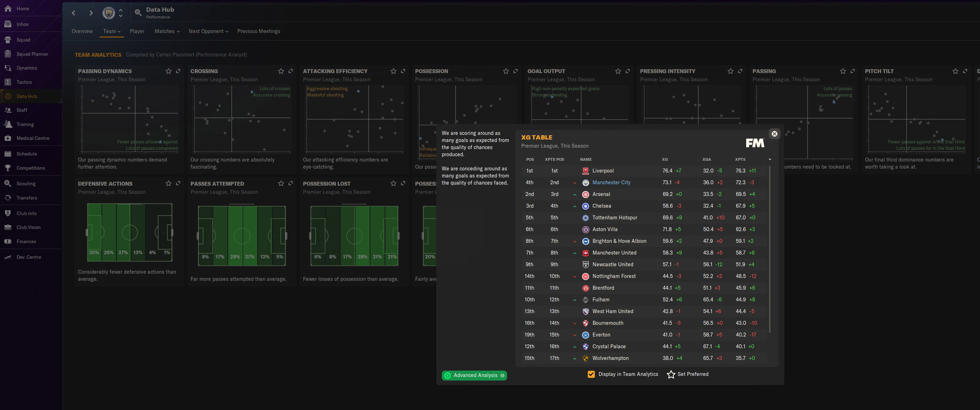Viewport: 980px width, 410px height.
Task: Click the Advanced Analysis button
Action: point(474,375)
